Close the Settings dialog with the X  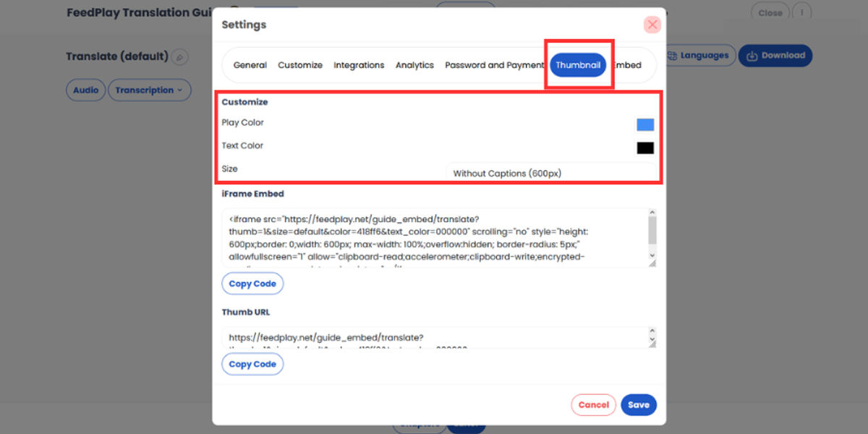click(x=652, y=25)
